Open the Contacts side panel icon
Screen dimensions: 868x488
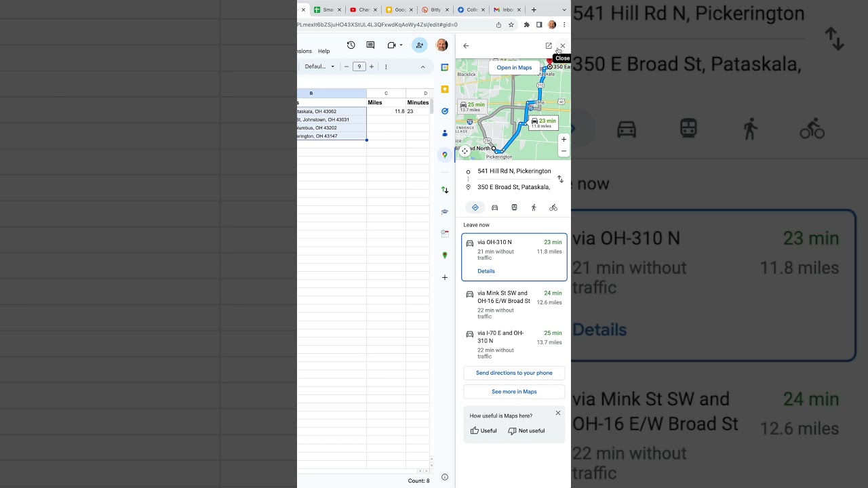pyautogui.click(x=445, y=133)
